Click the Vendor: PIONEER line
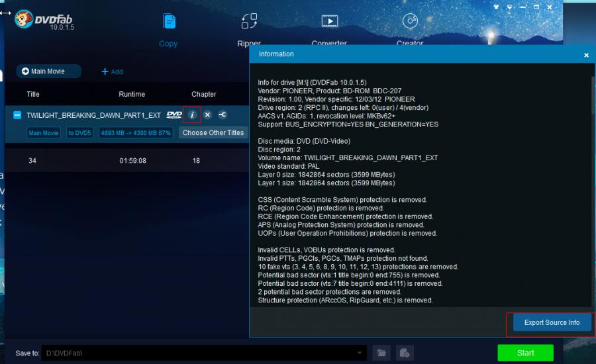This screenshot has width=596, height=364. click(x=330, y=91)
